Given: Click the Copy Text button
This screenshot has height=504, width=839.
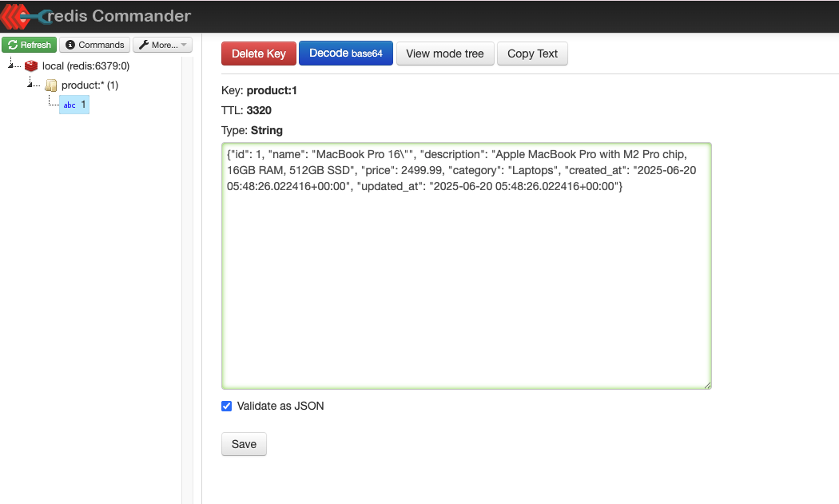Looking at the screenshot, I should [532, 54].
